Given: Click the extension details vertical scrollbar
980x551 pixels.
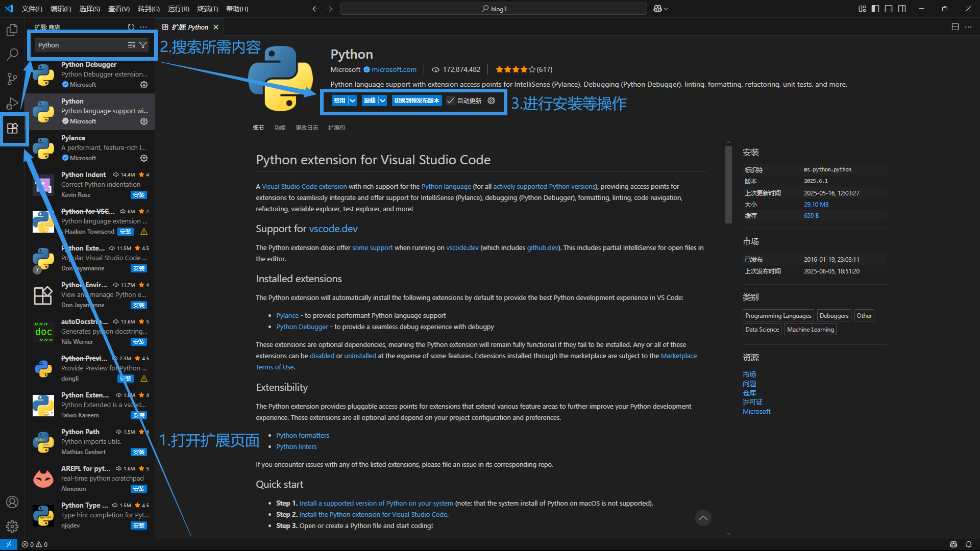Looking at the screenshot, I should click(x=728, y=185).
